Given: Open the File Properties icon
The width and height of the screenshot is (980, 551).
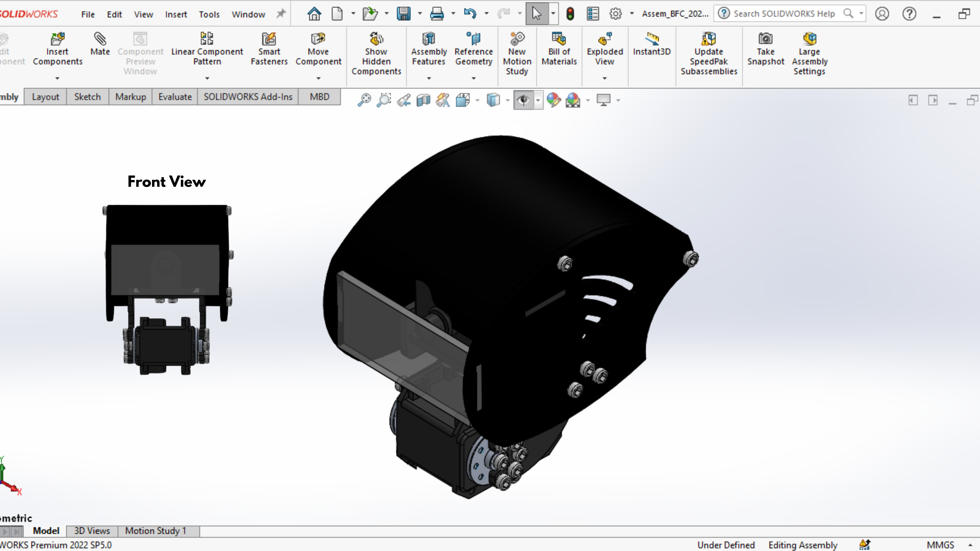Looking at the screenshot, I should point(593,14).
